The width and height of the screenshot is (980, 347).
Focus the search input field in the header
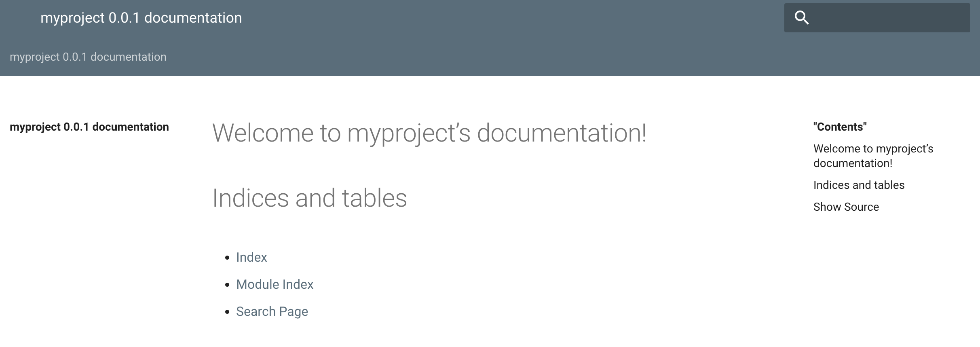point(889,18)
